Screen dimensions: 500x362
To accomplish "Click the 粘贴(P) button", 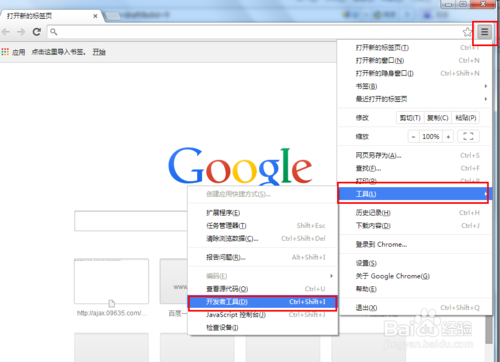I will 465,118.
